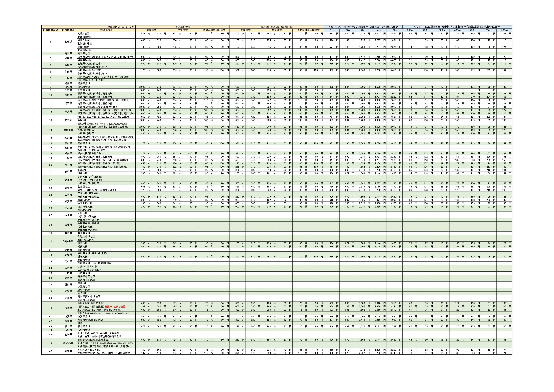The width and height of the screenshot is (554, 392).
Task: Click the 鹿児島県 prefecture cell
Action: point(68,343)
